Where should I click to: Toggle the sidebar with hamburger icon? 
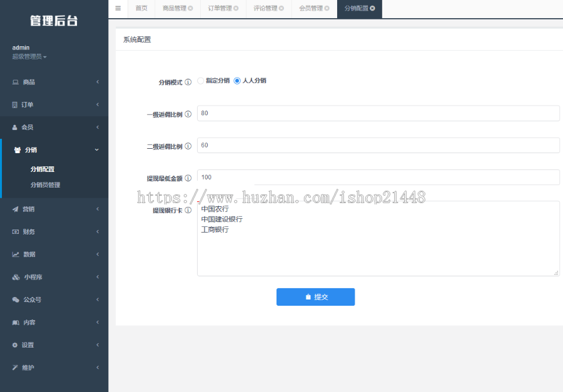[x=118, y=9]
